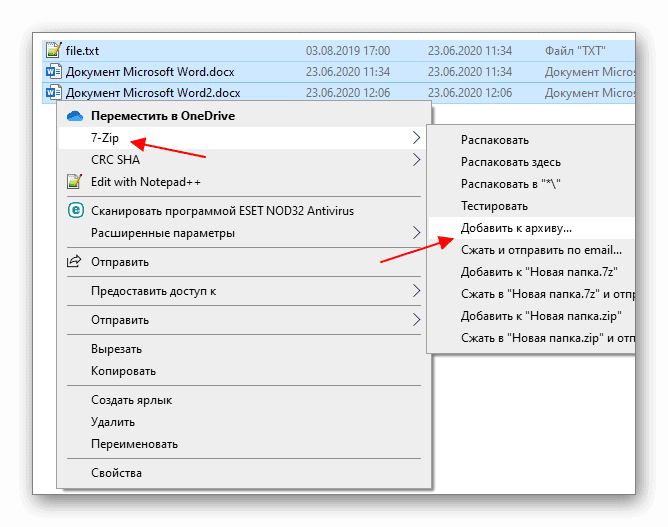Click the file.txt notepad file icon
The width and height of the screenshot is (668, 527).
click(x=53, y=50)
